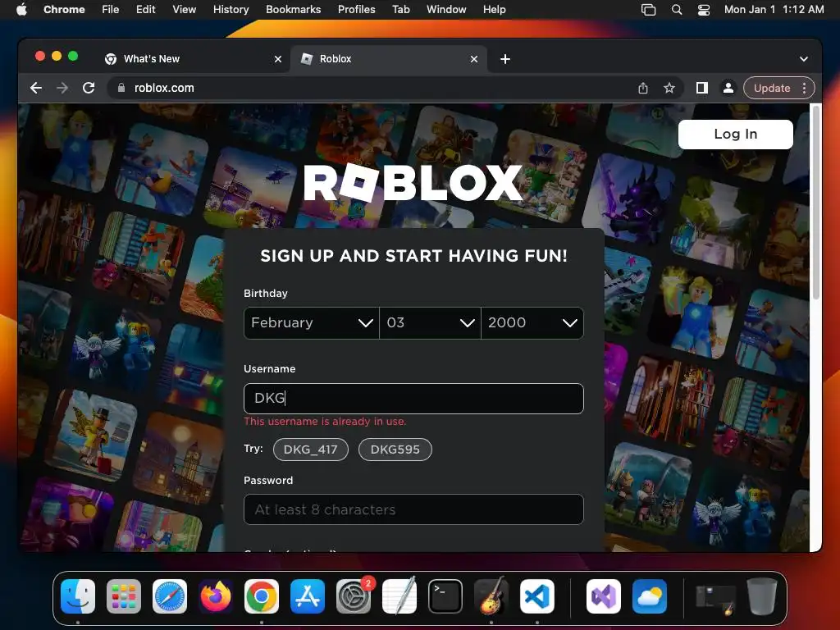The height and width of the screenshot is (630, 840).
Task: Open VS Code from the Dock
Action: point(537,596)
